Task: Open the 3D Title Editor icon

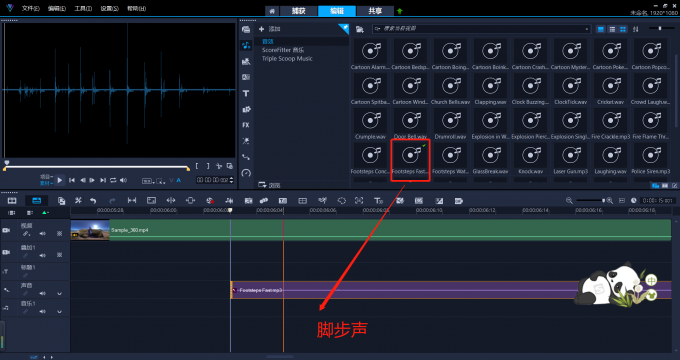Action: point(379,200)
